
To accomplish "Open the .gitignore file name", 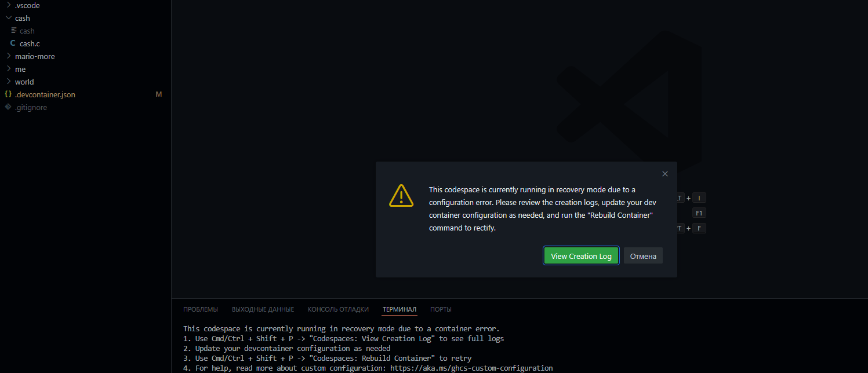I will [31, 107].
